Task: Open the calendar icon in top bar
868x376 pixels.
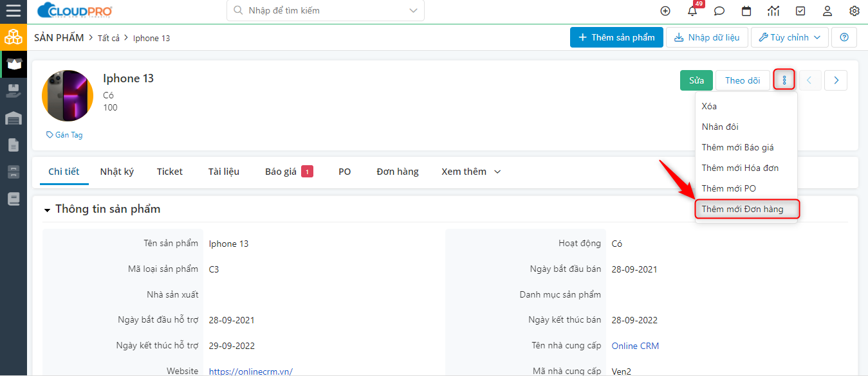Action: [x=746, y=11]
